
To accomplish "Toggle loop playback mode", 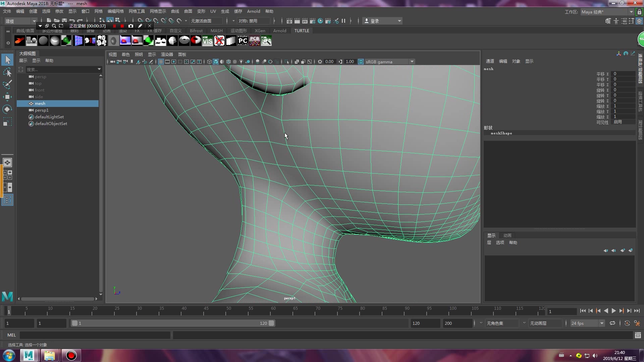I will [x=612, y=323].
